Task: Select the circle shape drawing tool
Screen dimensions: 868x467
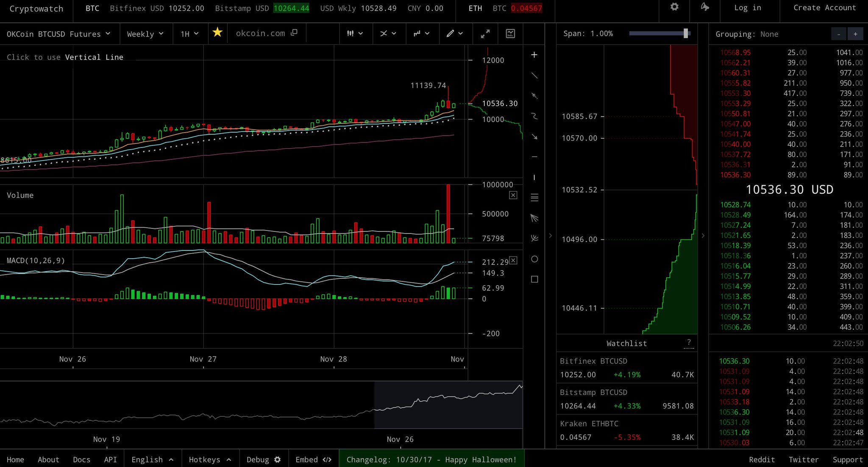Action: [534, 259]
